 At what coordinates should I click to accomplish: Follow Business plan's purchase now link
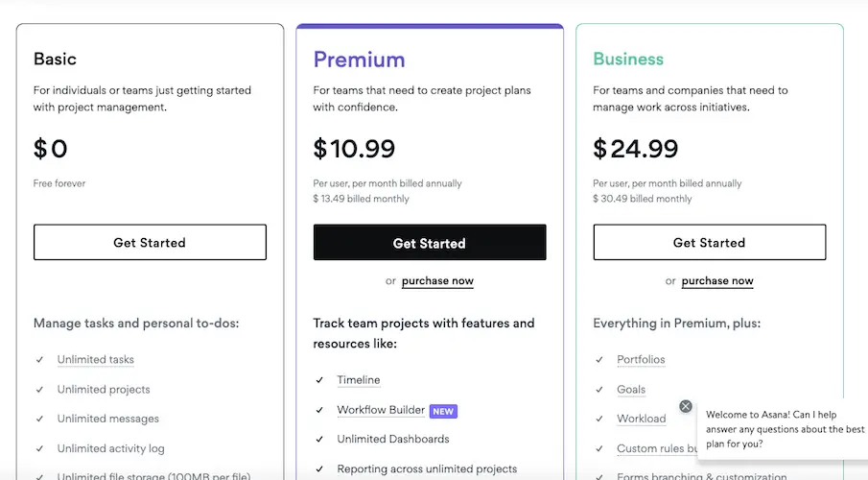coord(717,281)
